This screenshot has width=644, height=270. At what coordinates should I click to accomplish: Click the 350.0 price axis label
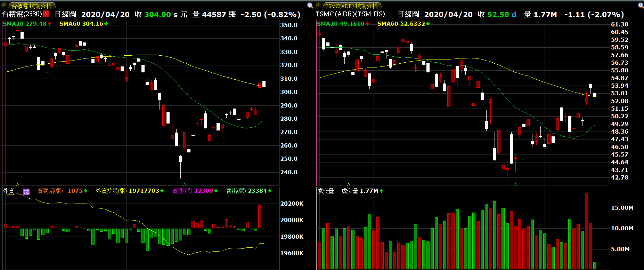289,25
